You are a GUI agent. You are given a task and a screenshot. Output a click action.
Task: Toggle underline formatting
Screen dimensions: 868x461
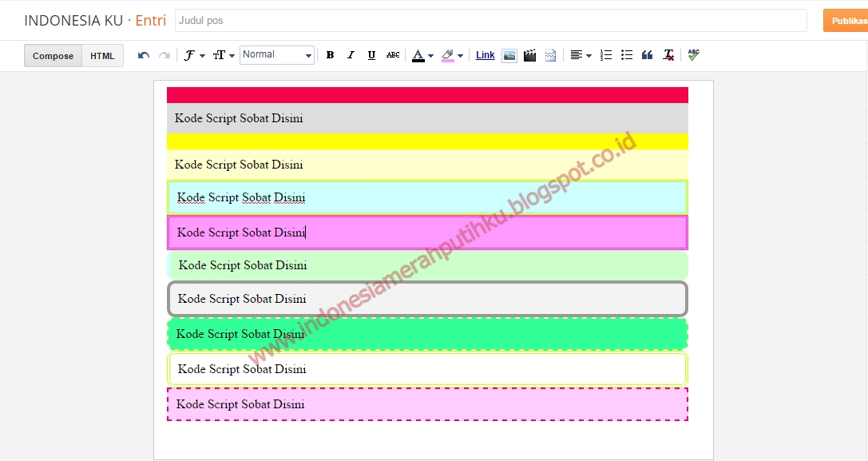(371, 55)
